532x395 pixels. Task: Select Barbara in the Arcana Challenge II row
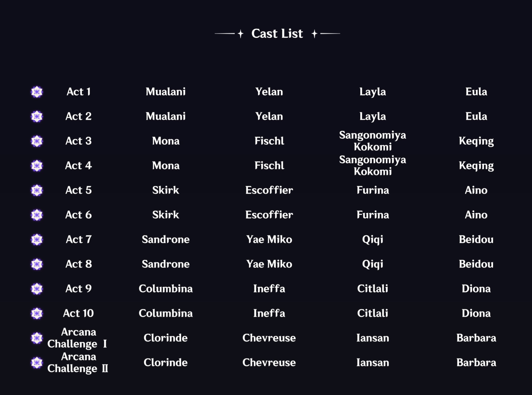pyautogui.click(x=476, y=363)
